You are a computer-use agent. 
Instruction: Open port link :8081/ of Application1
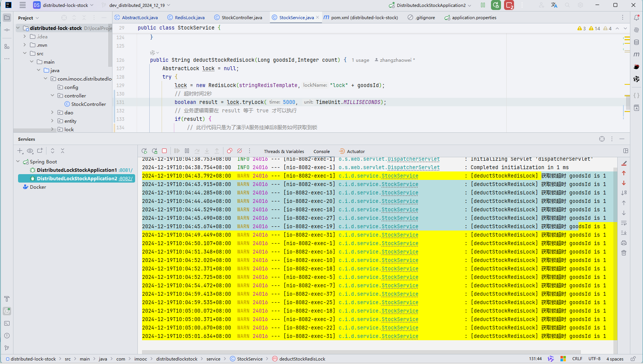click(x=126, y=170)
